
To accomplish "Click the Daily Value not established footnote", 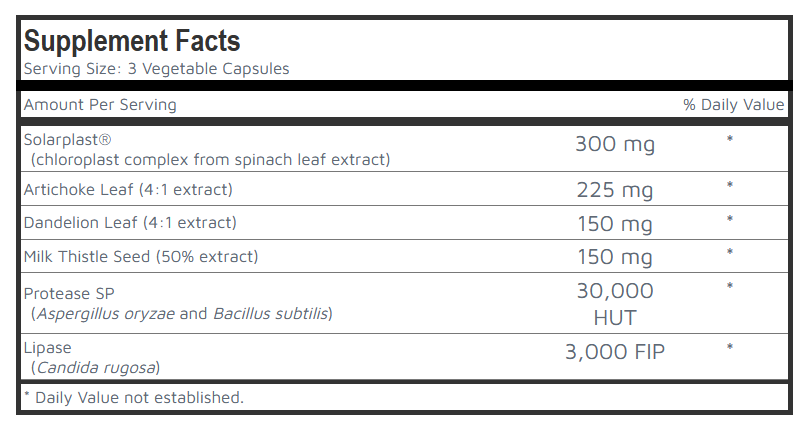I will 134,397.
